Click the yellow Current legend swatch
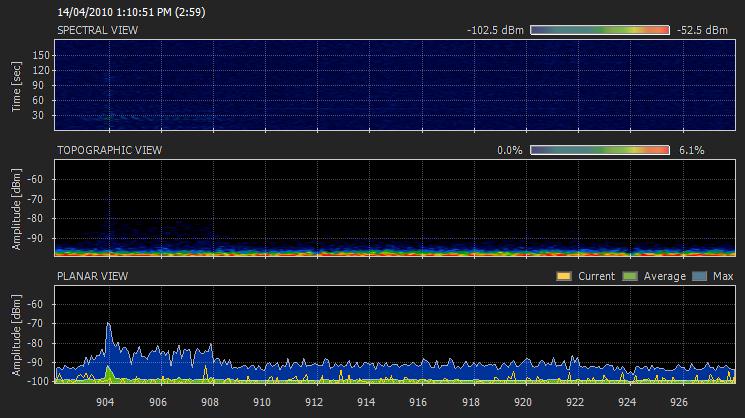 (x=564, y=276)
